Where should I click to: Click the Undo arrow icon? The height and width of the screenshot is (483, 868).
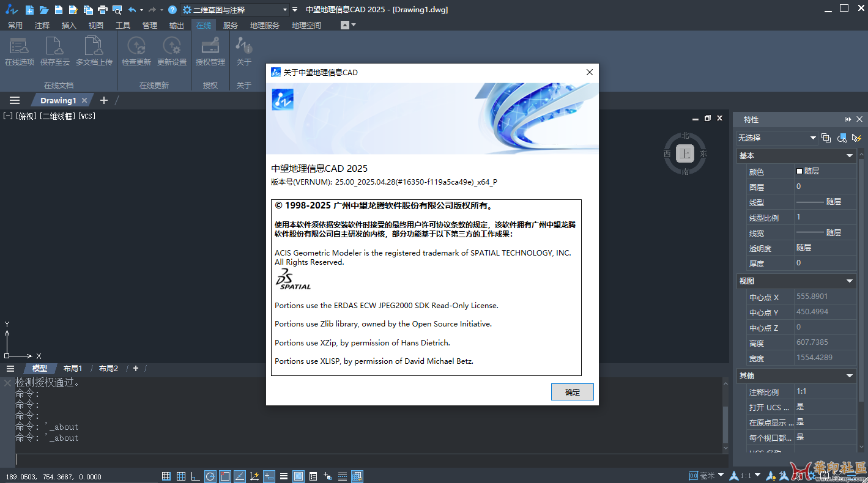132,10
